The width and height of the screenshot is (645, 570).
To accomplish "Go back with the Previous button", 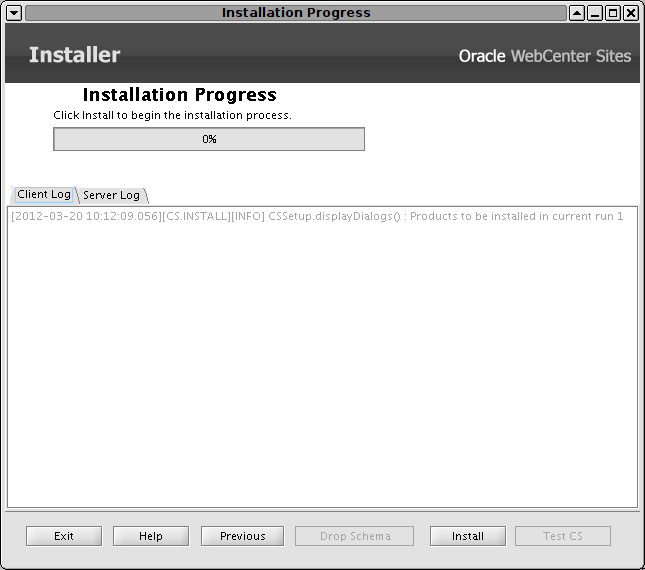I will [242, 536].
